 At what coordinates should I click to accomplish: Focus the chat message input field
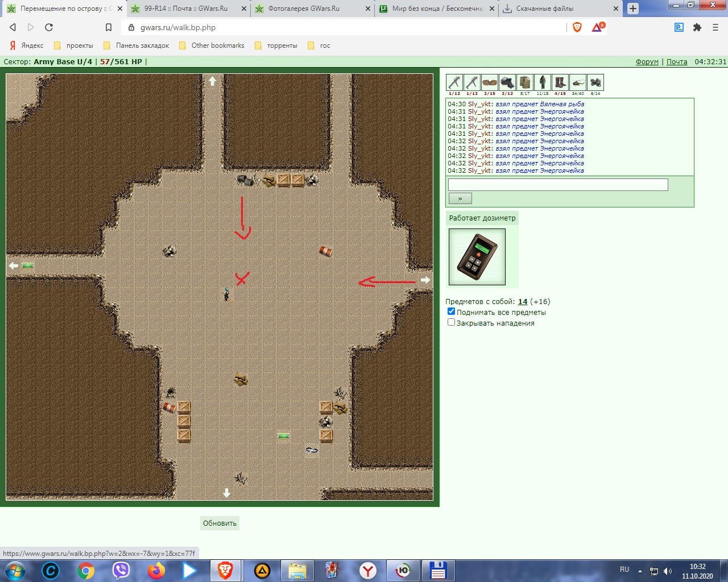click(x=558, y=185)
